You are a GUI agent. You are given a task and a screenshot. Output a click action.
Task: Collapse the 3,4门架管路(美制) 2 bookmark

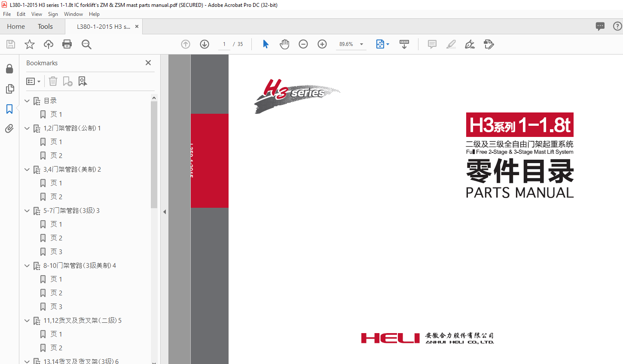tap(27, 170)
